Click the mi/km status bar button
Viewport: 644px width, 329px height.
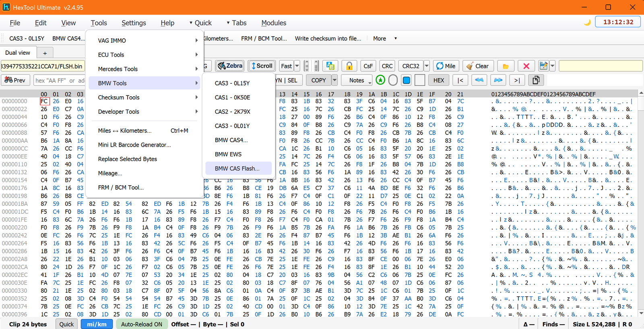[x=97, y=324]
